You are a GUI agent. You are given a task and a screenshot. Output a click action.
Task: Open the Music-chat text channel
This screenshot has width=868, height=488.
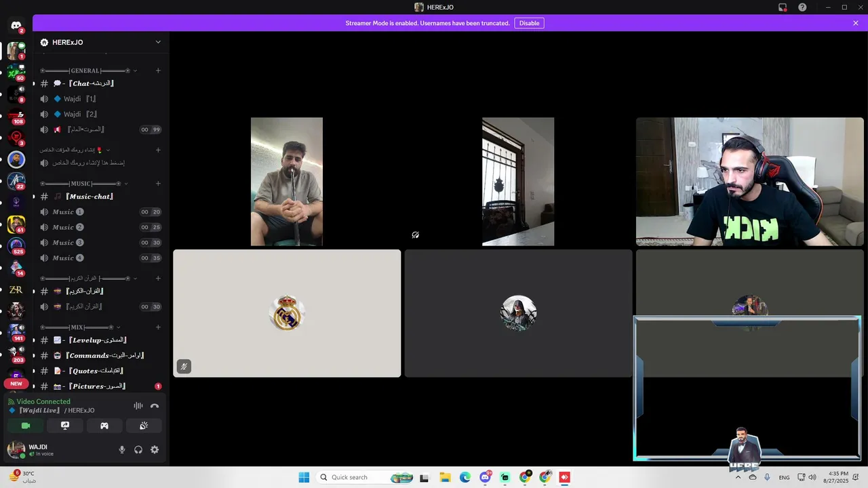point(100,197)
